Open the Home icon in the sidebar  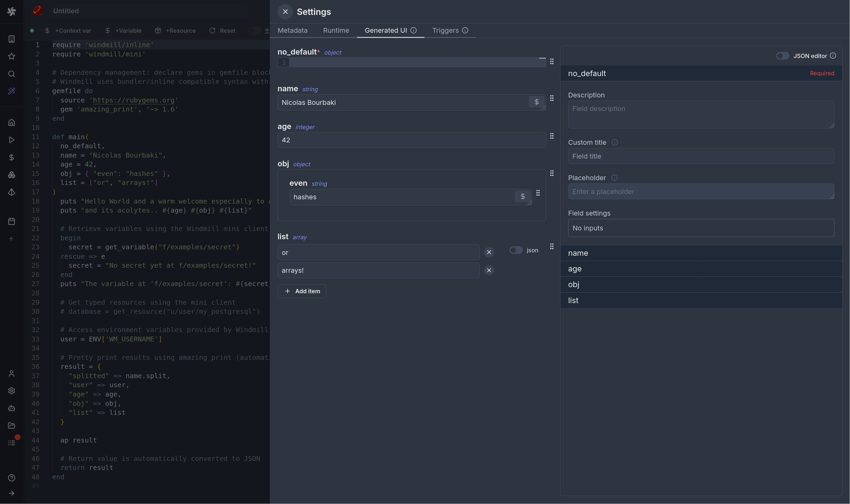[11, 123]
